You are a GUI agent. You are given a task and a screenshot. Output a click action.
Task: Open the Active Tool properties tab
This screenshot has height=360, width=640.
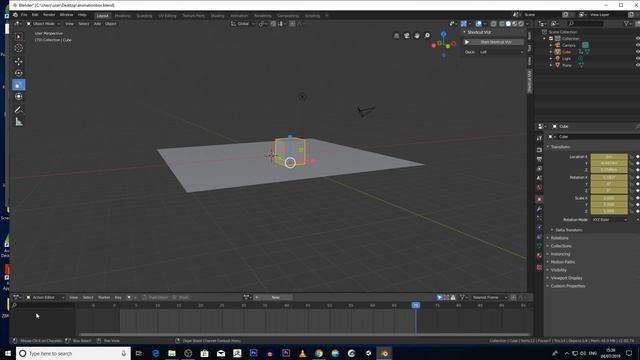coord(539,138)
